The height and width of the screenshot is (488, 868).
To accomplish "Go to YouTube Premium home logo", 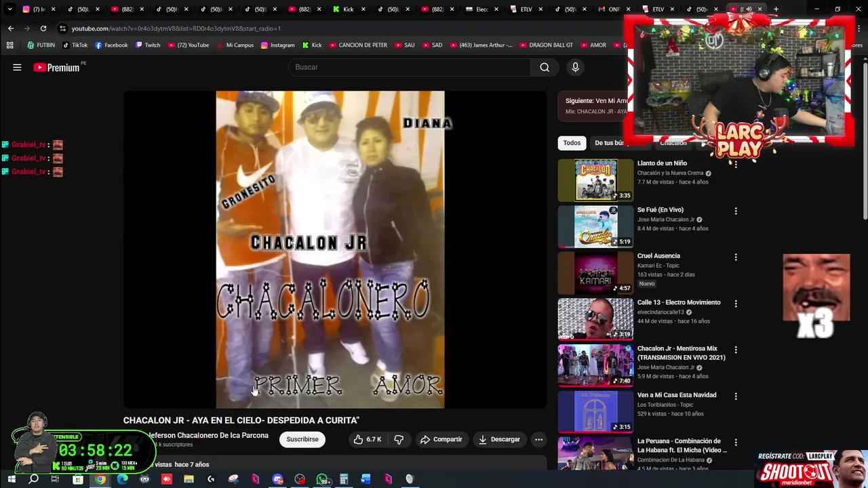I will point(57,67).
